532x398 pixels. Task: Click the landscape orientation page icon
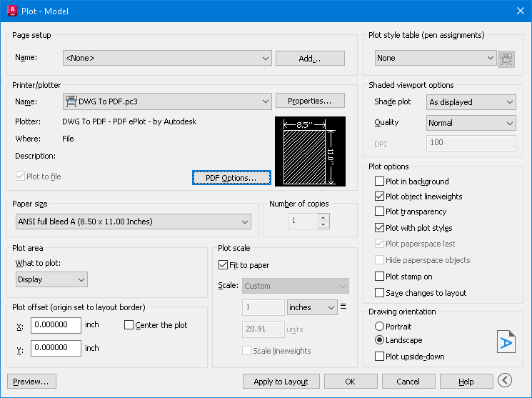[x=506, y=342]
